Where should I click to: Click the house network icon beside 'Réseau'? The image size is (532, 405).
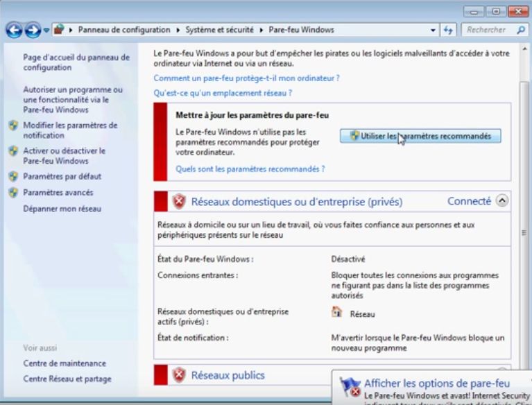pos(336,311)
